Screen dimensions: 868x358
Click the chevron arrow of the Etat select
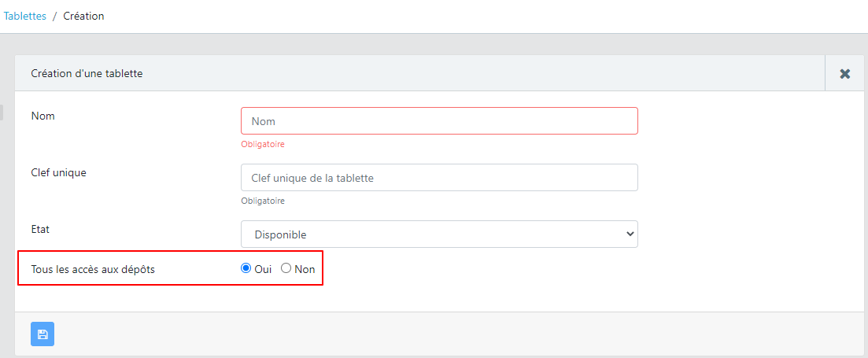pos(630,234)
